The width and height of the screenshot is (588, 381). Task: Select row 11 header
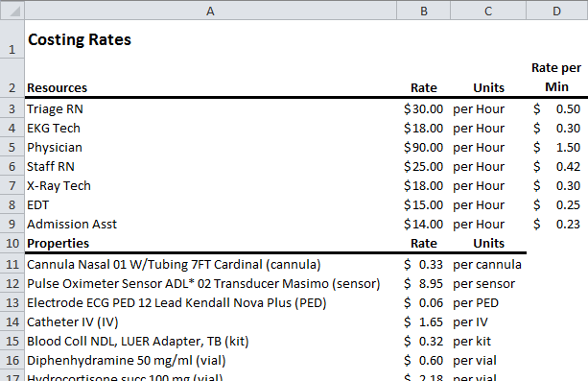click(12, 264)
